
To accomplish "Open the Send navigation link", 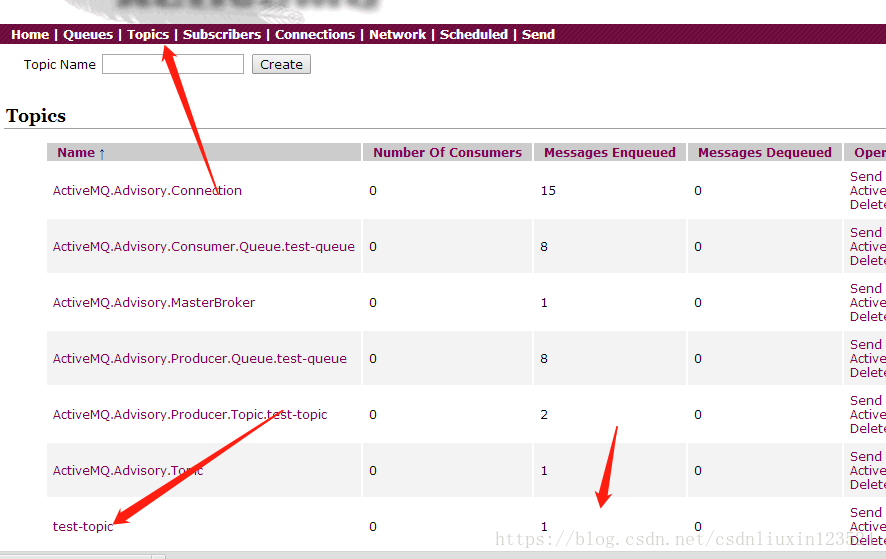I will click(x=538, y=34).
